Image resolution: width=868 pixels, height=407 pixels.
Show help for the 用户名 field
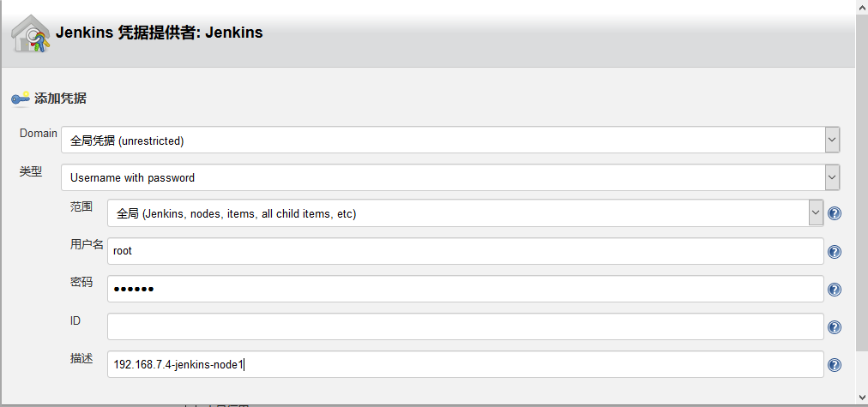click(x=834, y=252)
